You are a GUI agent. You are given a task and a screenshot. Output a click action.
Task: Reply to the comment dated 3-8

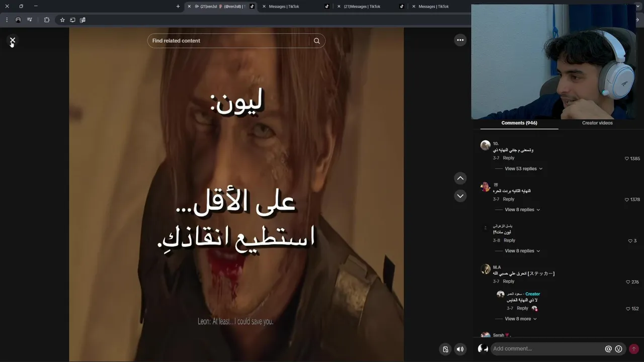[509, 240]
